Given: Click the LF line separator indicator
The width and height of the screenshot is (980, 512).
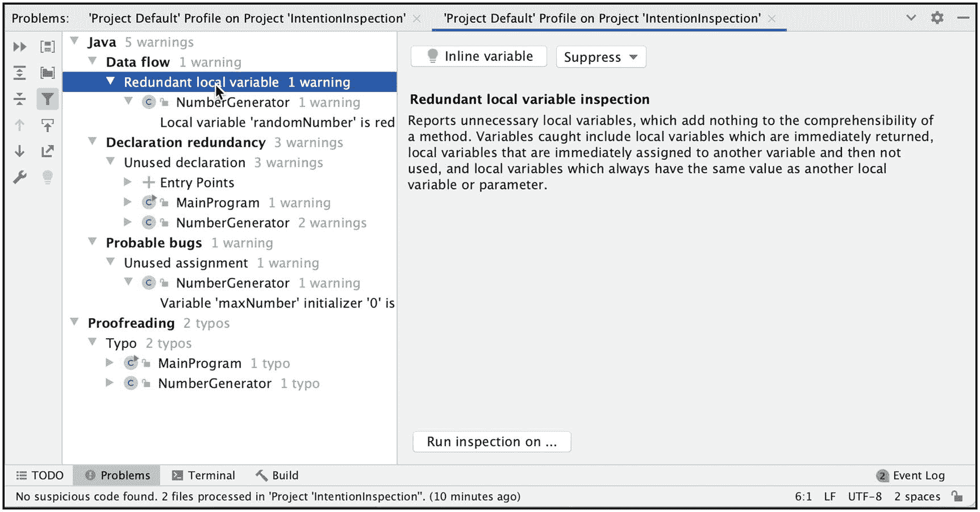Looking at the screenshot, I should [829, 496].
